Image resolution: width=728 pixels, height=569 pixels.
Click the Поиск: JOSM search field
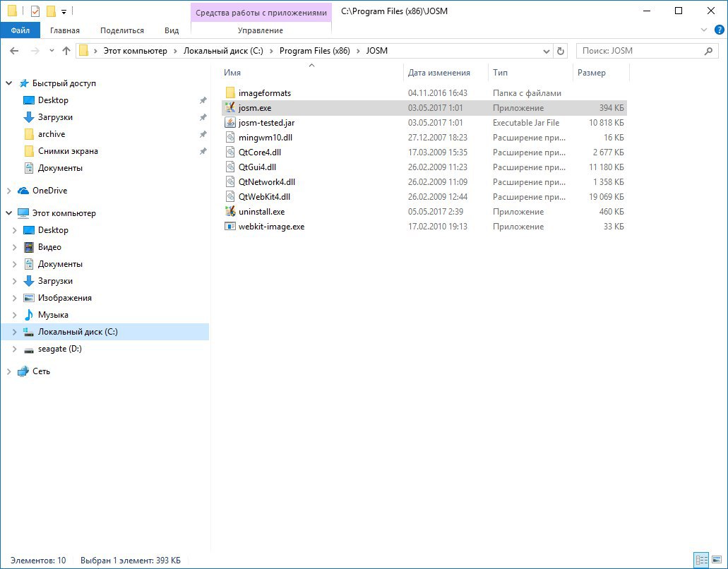coord(647,51)
